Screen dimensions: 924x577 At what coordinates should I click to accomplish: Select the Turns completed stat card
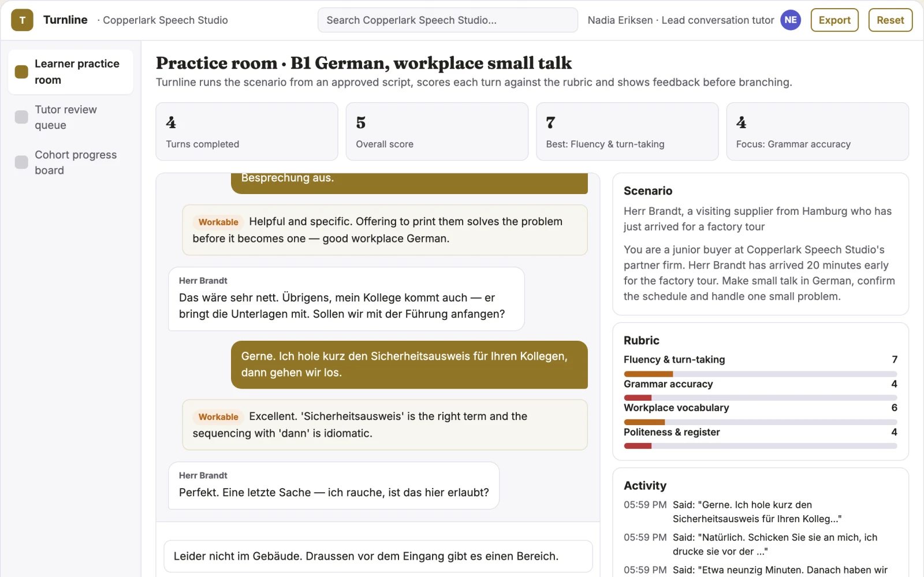point(247,132)
